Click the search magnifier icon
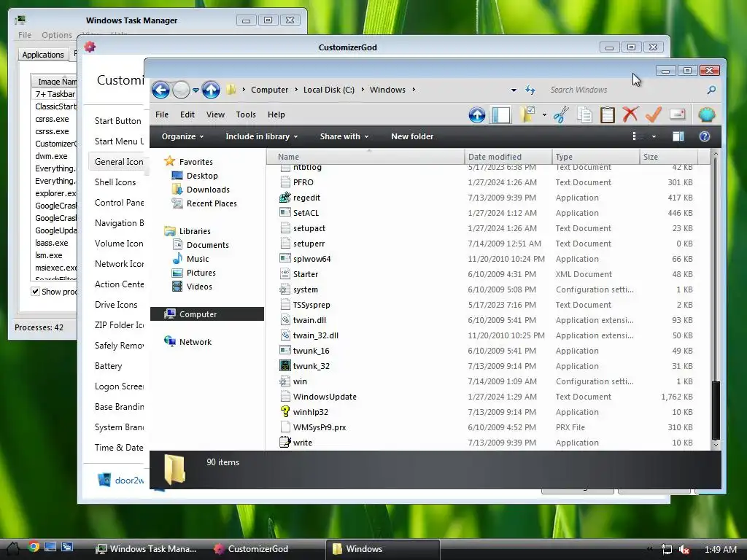 pyautogui.click(x=711, y=90)
